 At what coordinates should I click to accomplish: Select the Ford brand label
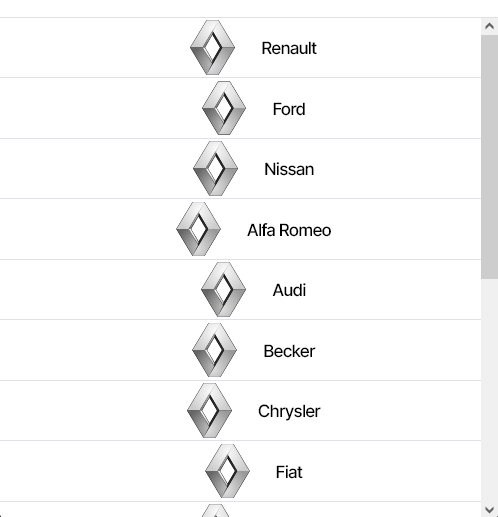289,109
